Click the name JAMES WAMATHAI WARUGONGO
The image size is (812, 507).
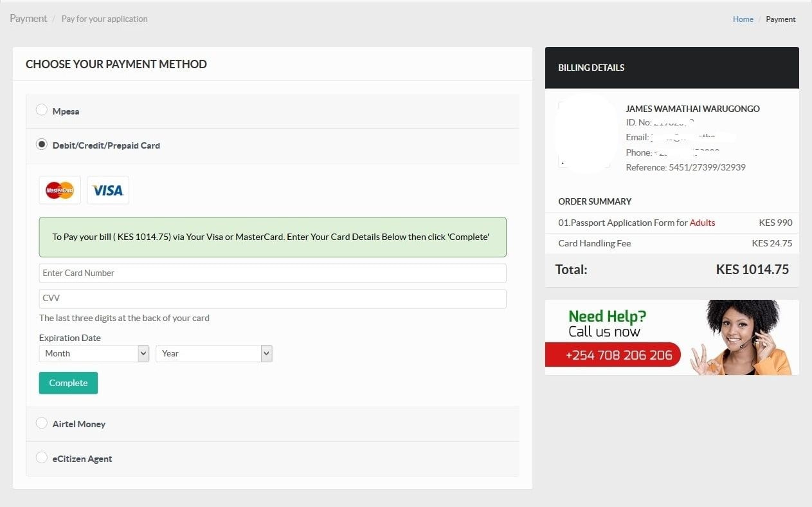(x=692, y=109)
